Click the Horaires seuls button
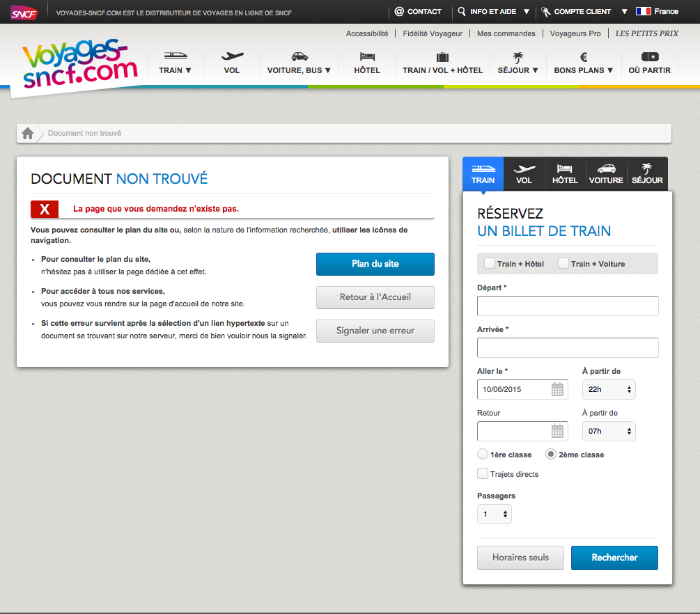The image size is (700, 614). pyautogui.click(x=520, y=558)
